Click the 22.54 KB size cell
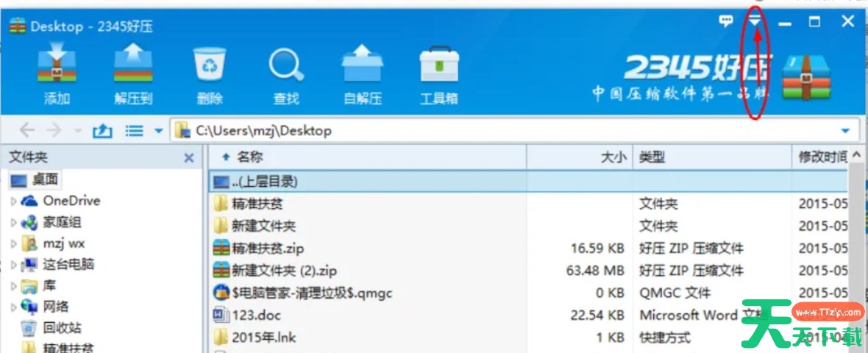868x353 pixels. (598, 315)
